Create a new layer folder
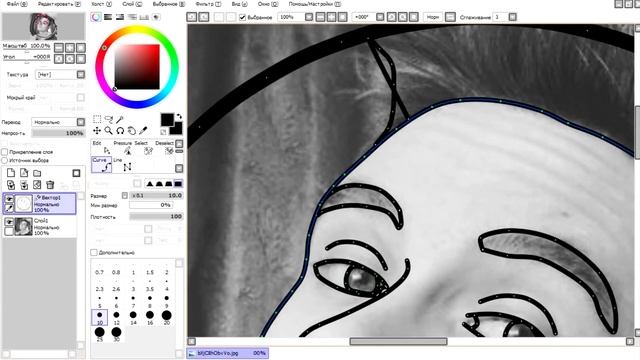Viewport: 640px width, 360px height. point(37,173)
